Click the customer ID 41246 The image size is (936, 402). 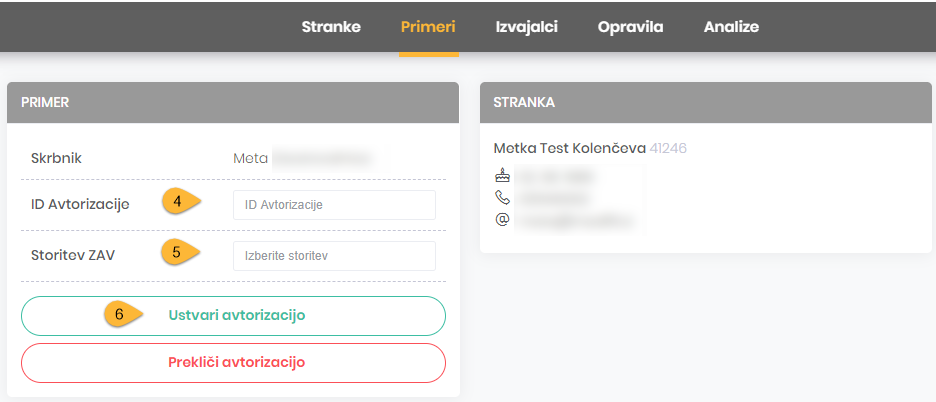click(x=668, y=148)
